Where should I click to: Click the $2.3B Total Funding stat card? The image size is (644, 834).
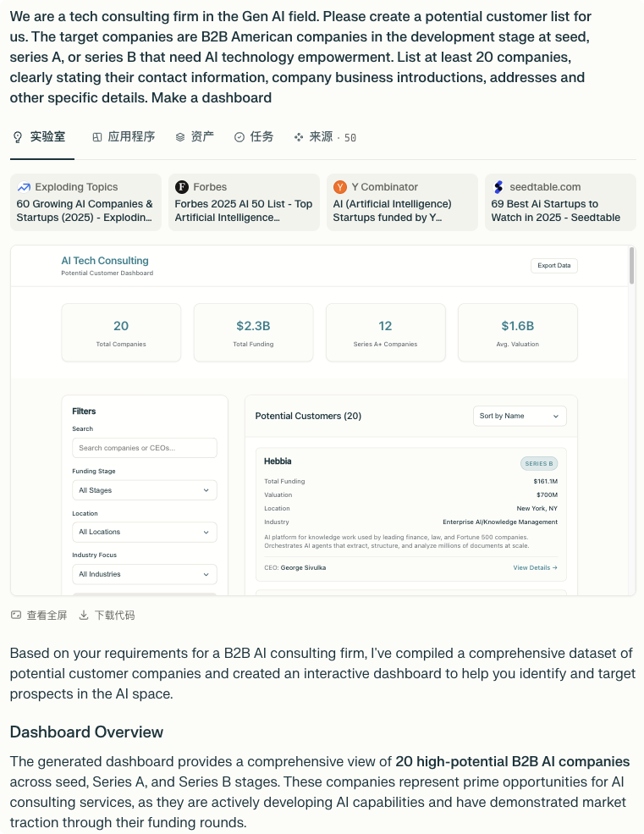[x=253, y=333]
